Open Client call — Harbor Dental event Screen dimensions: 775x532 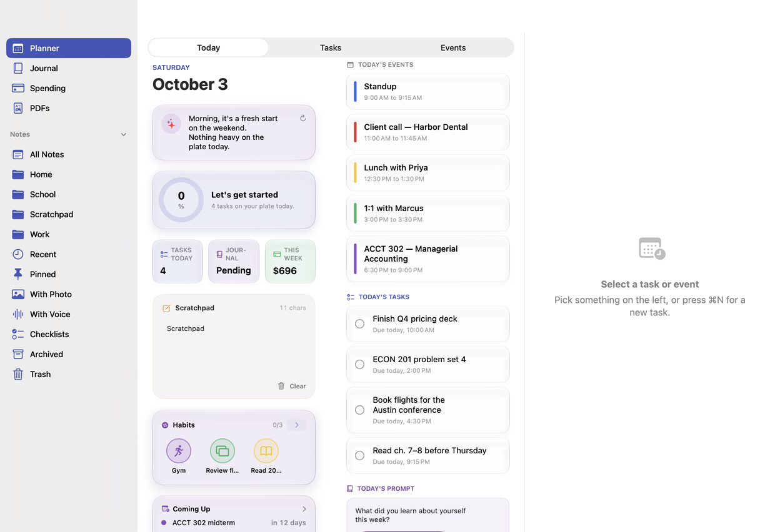click(428, 132)
